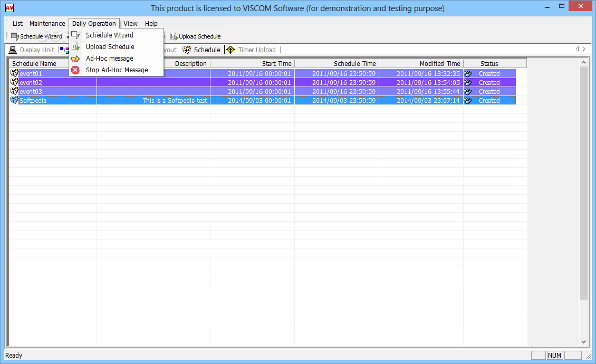Switch to the Timer Upload tab

pyautogui.click(x=251, y=50)
